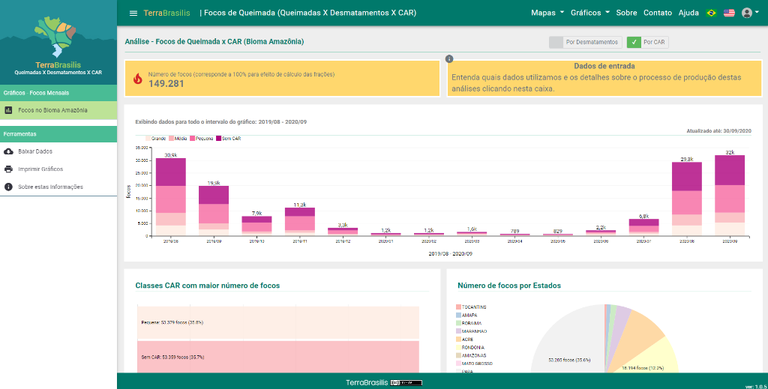The height and width of the screenshot is (389, 768).
Task: Toggle Sem CAR series in chart legend
Action: (x=228, y=139)
